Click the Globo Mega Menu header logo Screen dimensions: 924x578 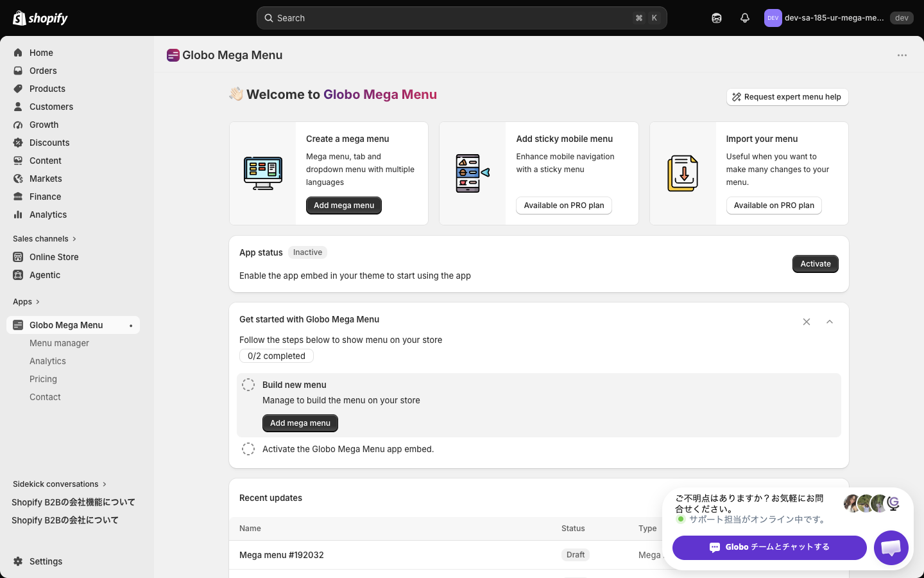[173, 55]
